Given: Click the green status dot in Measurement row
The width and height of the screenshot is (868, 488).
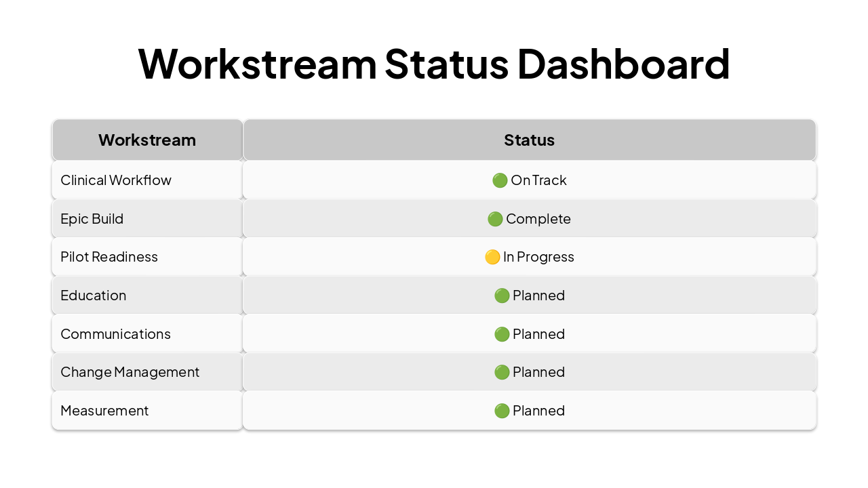Looking at the screenshot, I should point(502,411).
